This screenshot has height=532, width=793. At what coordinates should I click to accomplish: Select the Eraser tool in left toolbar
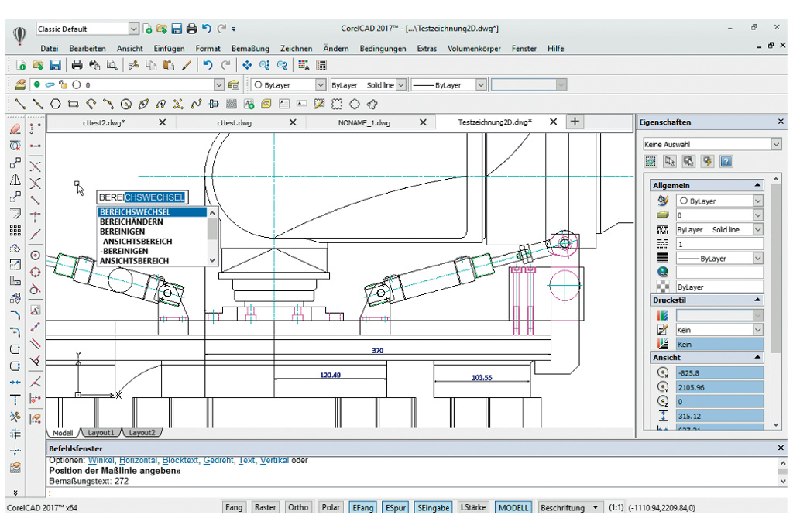(x=15, y=129)
